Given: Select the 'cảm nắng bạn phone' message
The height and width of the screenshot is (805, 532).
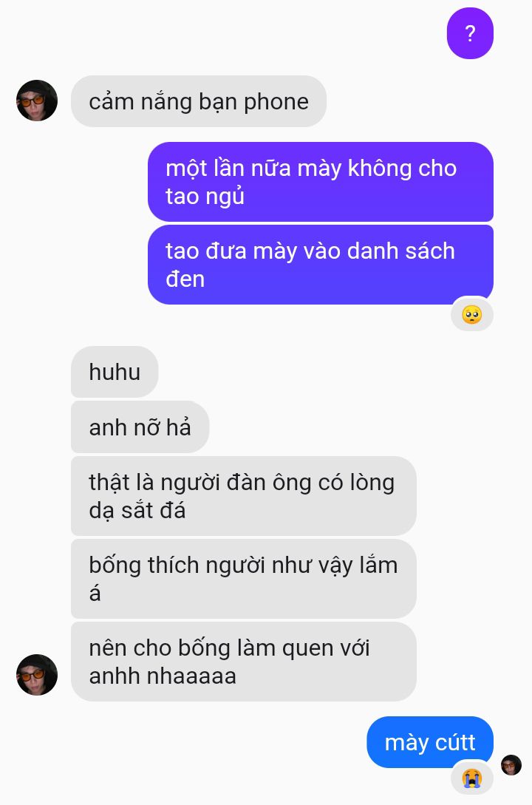Looking at the screenshot, I should coord(199,101).
